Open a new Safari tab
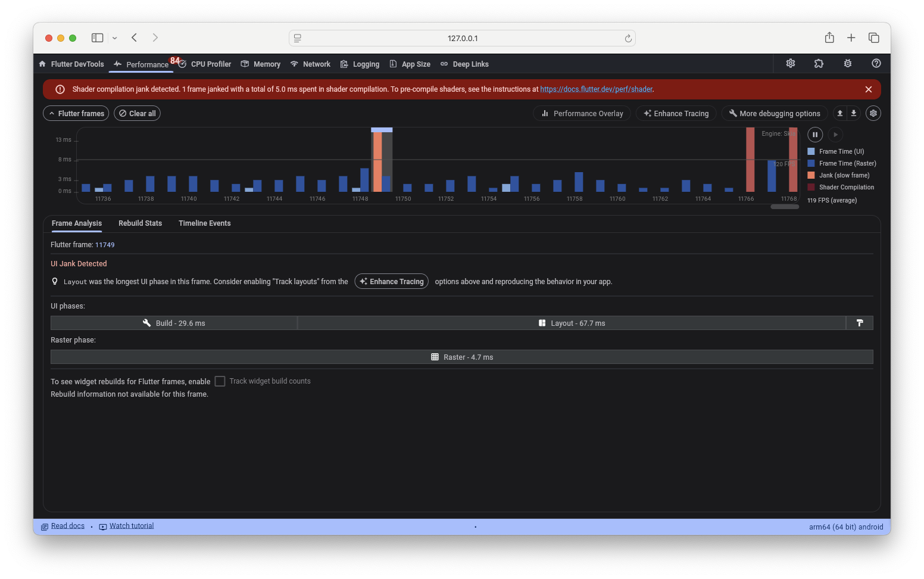Screen dimensions: 924x579 851,38
